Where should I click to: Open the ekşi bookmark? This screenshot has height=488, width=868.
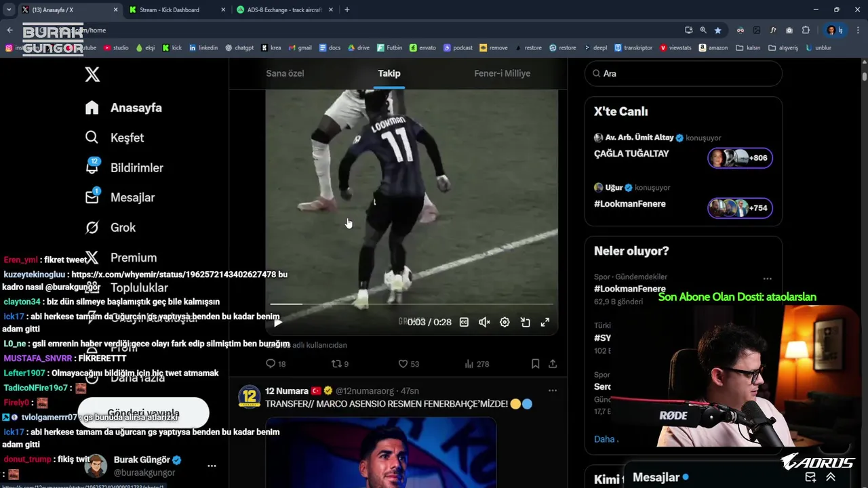tap(145, 48)
